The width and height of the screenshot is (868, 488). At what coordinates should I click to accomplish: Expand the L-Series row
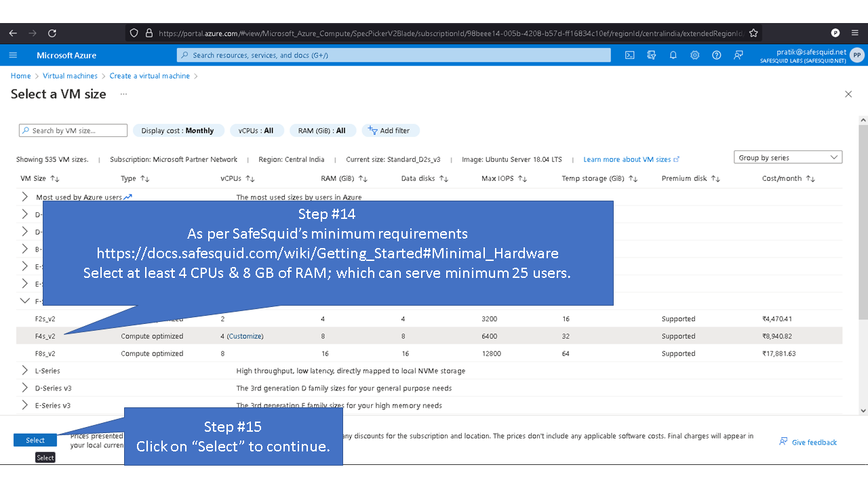point(25,371)
